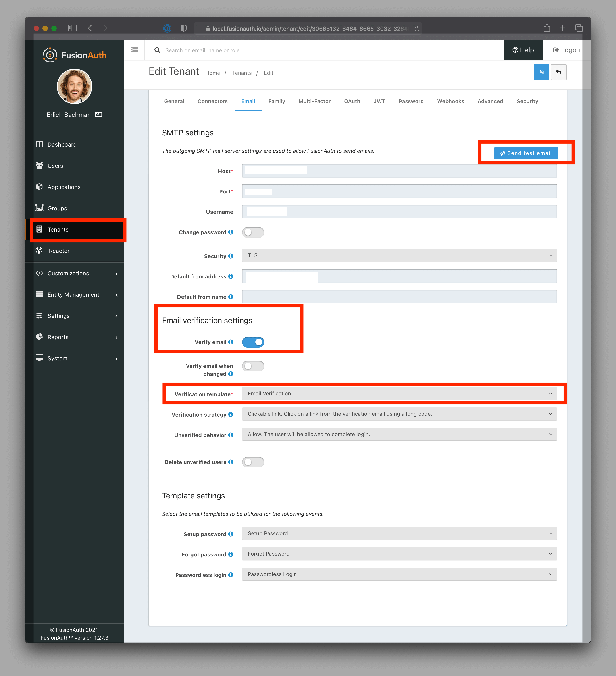Click info icon beside Passwordless login
The height and width of the screenshot is (676, 616).
point(231,575)
